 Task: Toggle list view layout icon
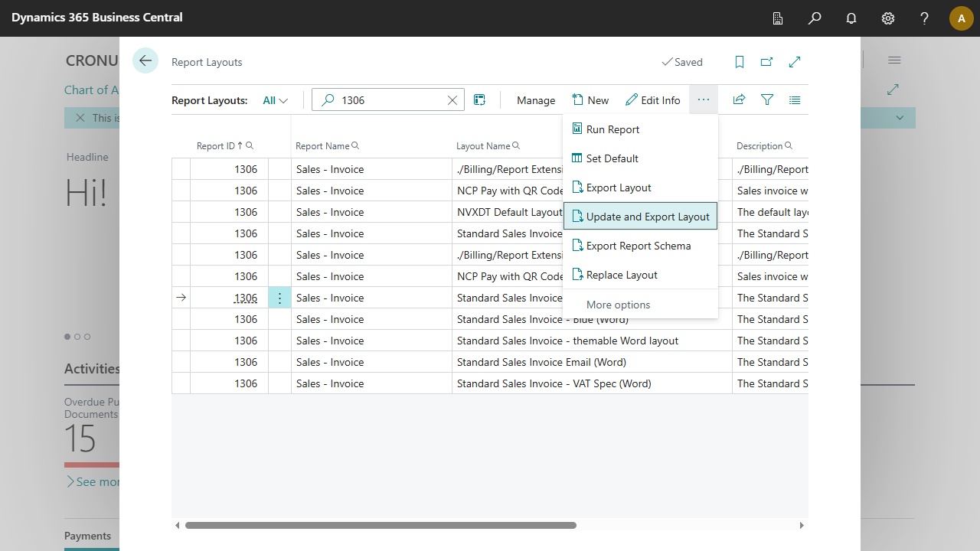click(795, 100)
